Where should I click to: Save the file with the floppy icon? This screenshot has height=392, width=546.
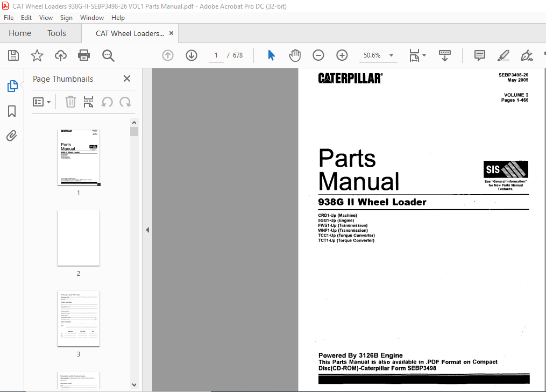pyautogui.click(x=13, y=55)
